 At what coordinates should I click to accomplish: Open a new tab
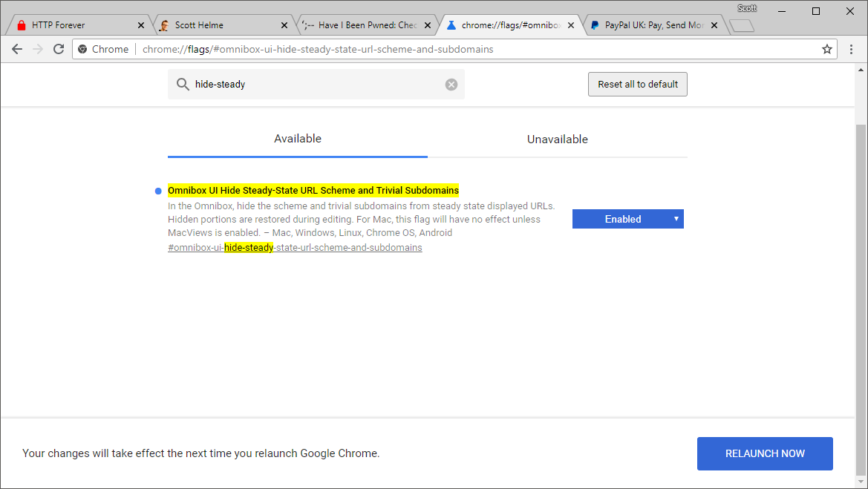pos(742,26)
